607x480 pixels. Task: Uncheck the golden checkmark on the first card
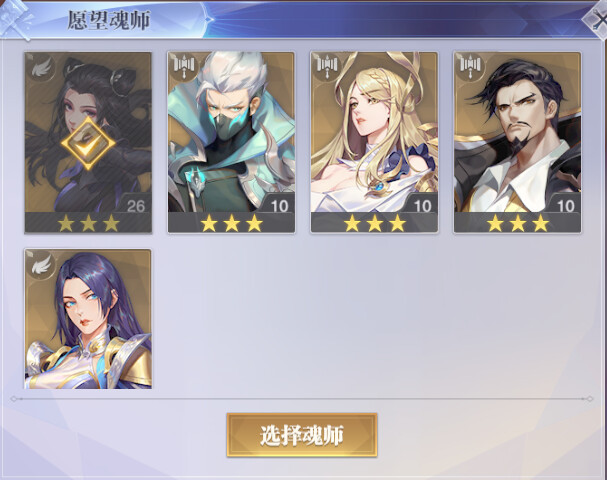click(88, 144)
